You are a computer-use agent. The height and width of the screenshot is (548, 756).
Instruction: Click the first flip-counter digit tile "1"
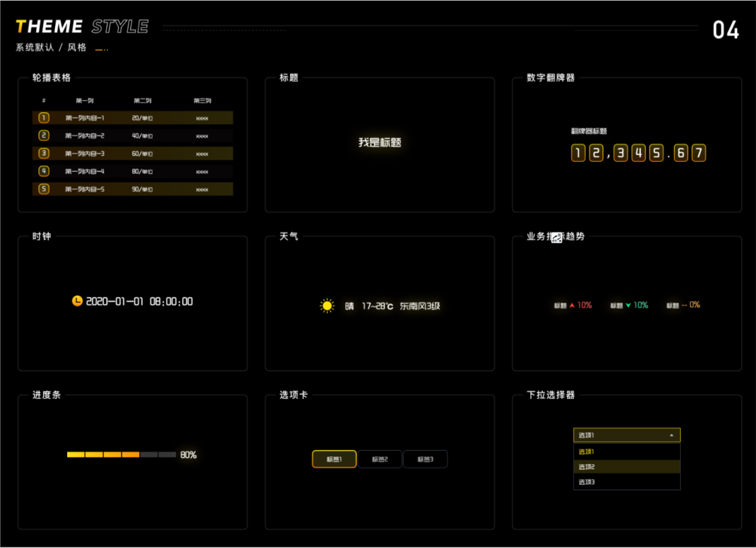(578, 153)
